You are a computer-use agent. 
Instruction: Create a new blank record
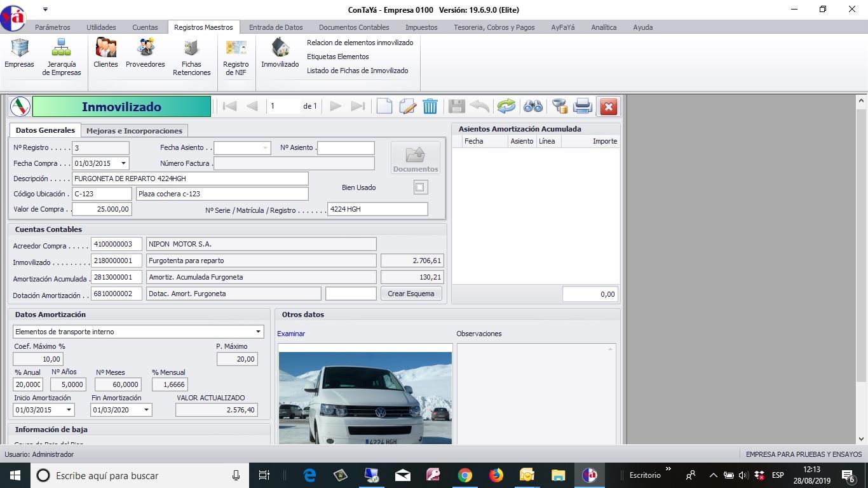coord(384,106)
